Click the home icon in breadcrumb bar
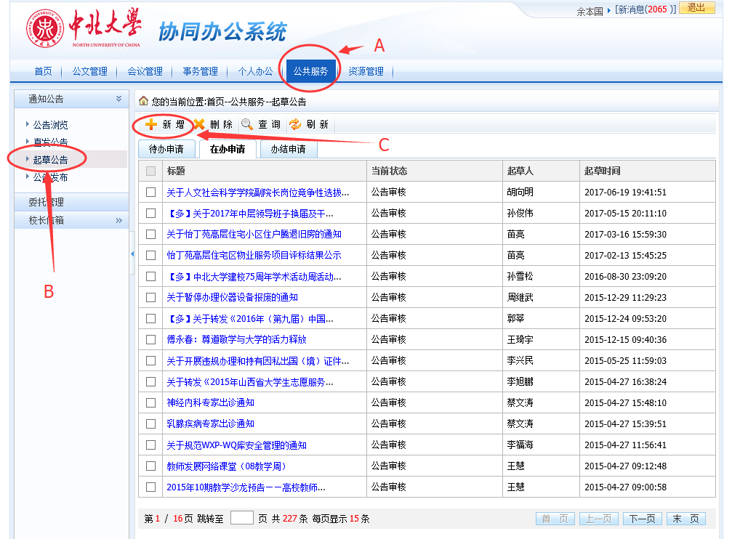This screenshot has width=756, height=539. click(144, 101)
